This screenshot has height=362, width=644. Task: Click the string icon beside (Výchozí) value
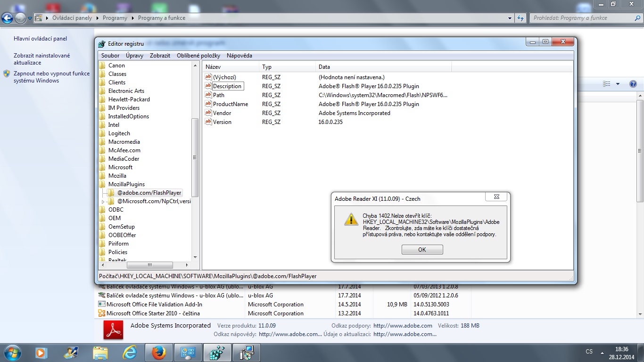tap(208, 77)
